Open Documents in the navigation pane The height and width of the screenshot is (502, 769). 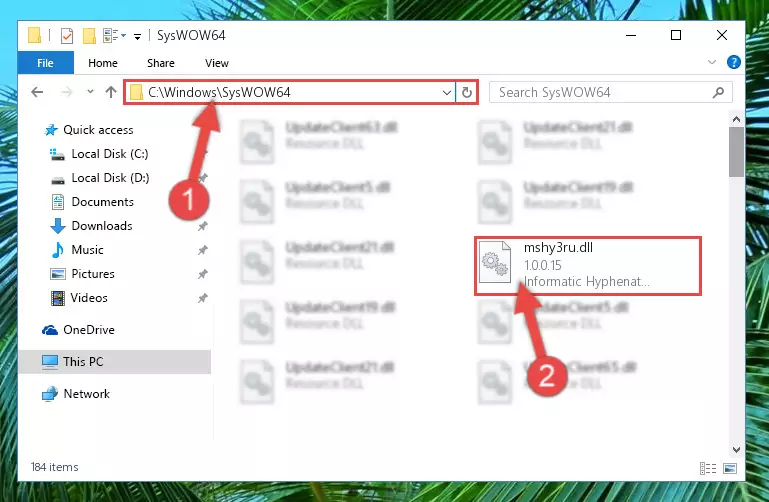tap(103, 202)
